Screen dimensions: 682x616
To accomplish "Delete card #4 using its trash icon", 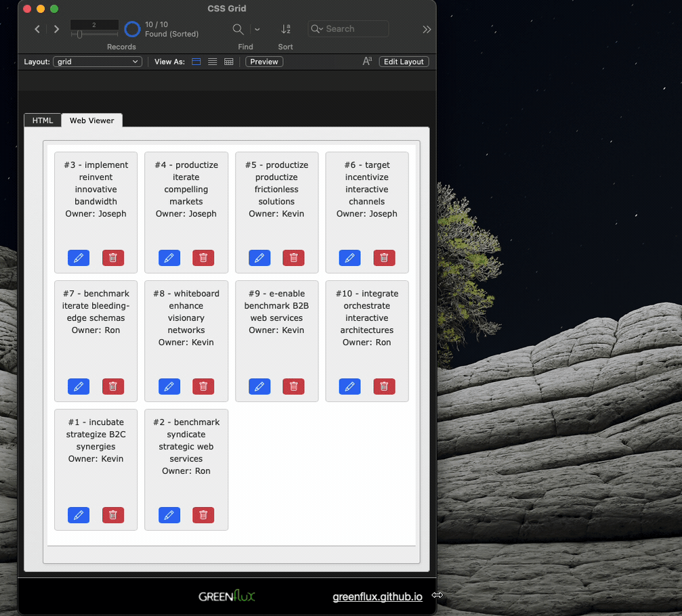I will [x=203, y=258].
